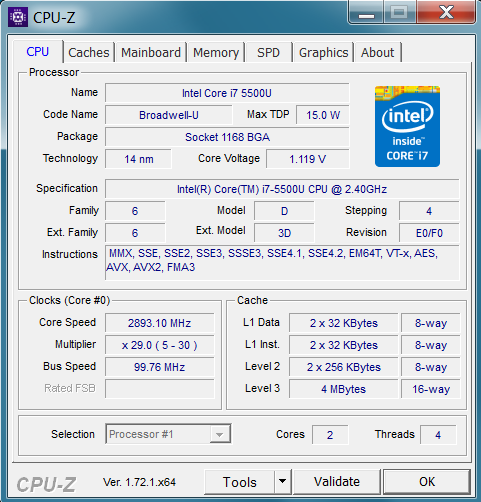The height and width of the screenshot is (502, 481).
Task: Open the Tools dropdown arrow
Action: [x=283, y=481]
